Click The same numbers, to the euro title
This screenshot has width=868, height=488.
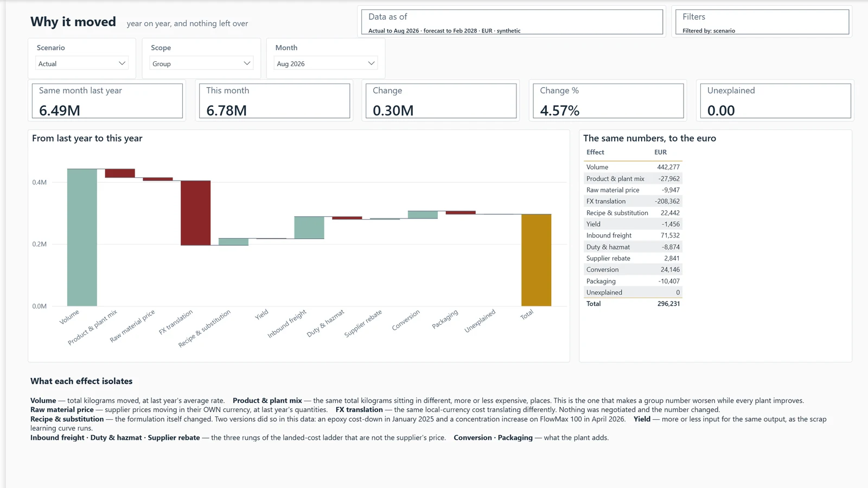tap(649, 138)
